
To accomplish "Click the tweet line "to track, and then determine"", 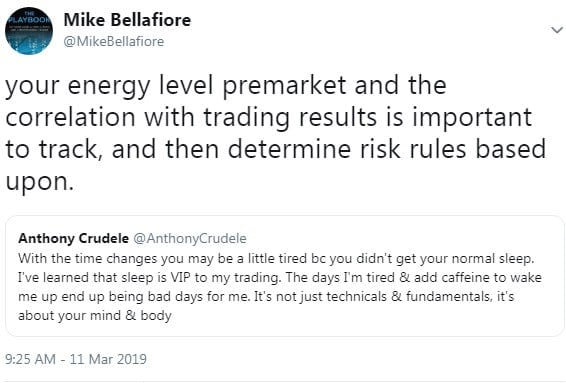I will pyautogui.click(x=275, y=149).
